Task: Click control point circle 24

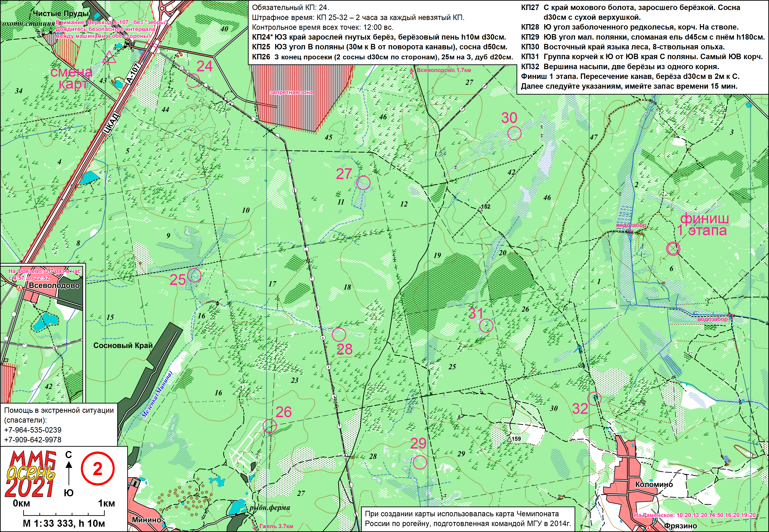Action: pos(193,80)
